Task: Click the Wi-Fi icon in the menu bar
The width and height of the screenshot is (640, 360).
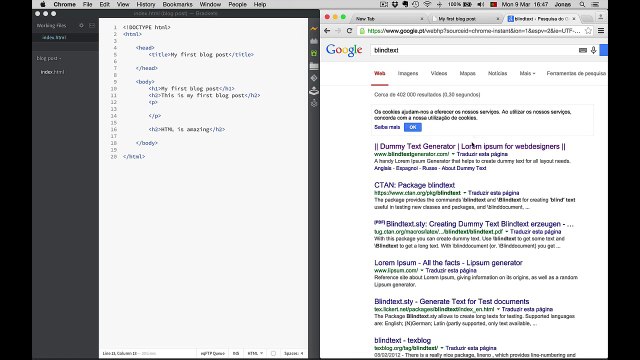Action: click(x=427, y=4)
